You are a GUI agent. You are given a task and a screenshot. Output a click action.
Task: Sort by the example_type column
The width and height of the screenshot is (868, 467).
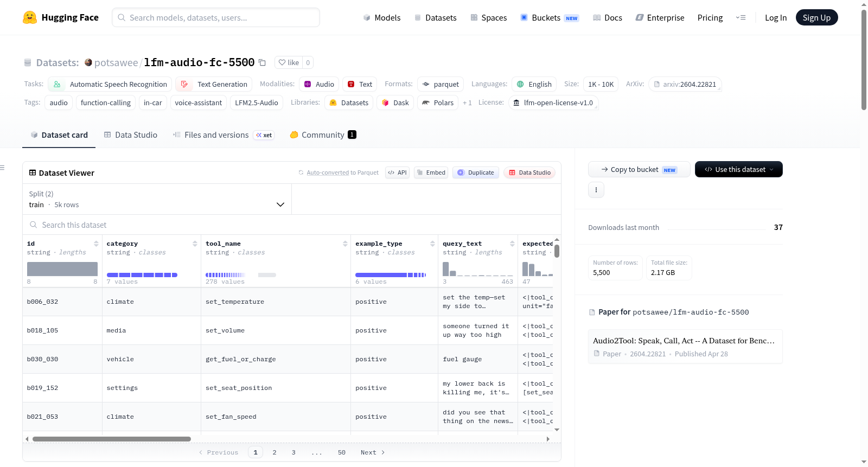[x=432, y=244]
